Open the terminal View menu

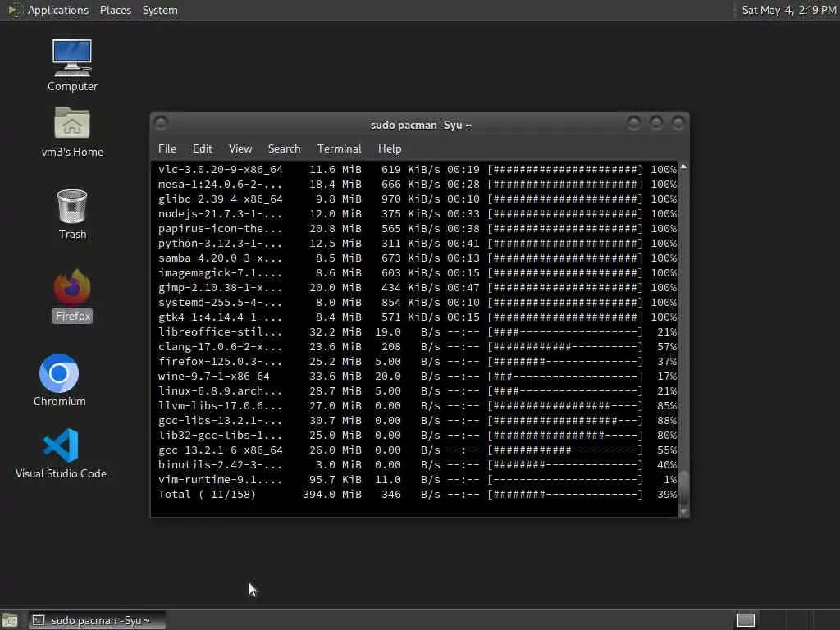click(240, 149)
